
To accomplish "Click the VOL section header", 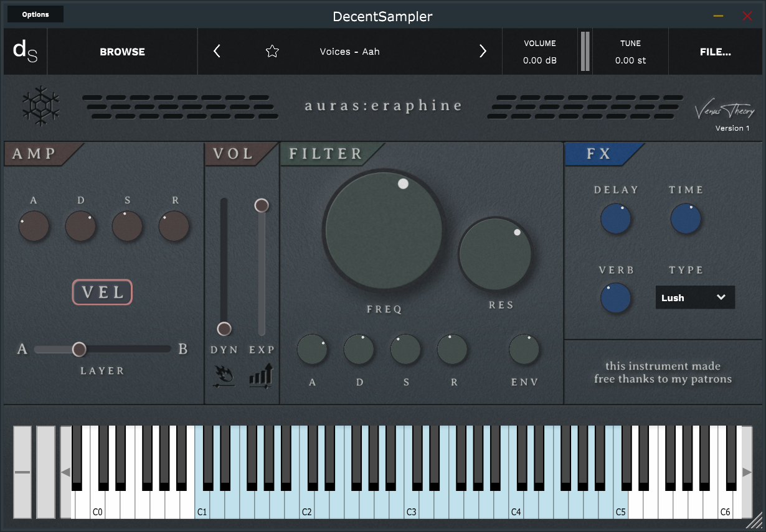I will point(240,154).
